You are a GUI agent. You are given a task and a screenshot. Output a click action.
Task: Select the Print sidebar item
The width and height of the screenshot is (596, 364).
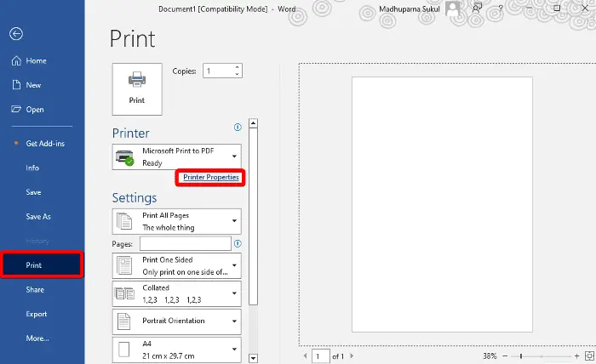click(42, 265)
